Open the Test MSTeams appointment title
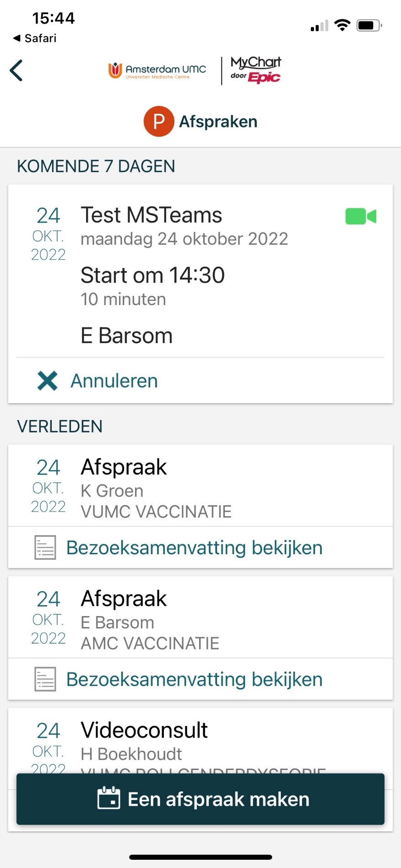Viewport: 401px width, 868px height. pyautogui.click(x=152, y=215)
